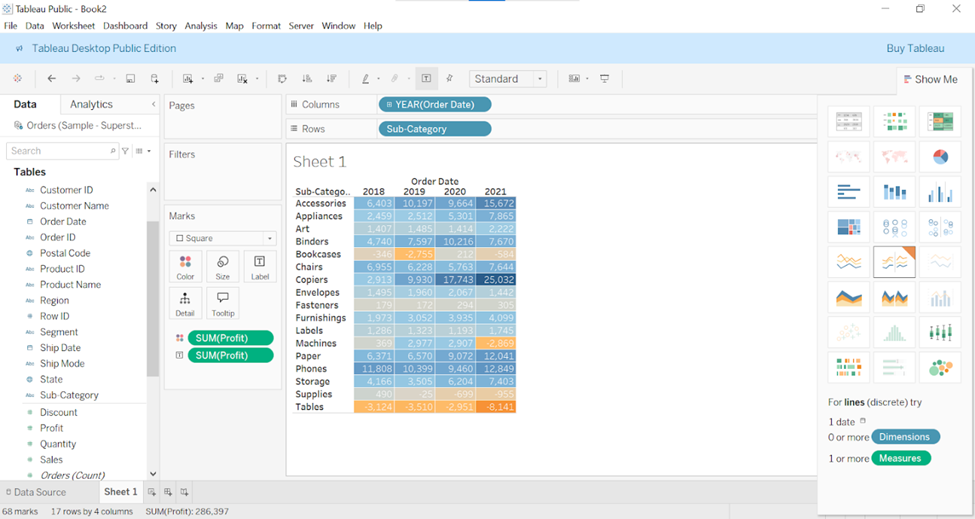Click the Buy Tableau link
Viewport: 975px width, 519px height.
pyautogui.click(x=915, y=48)
